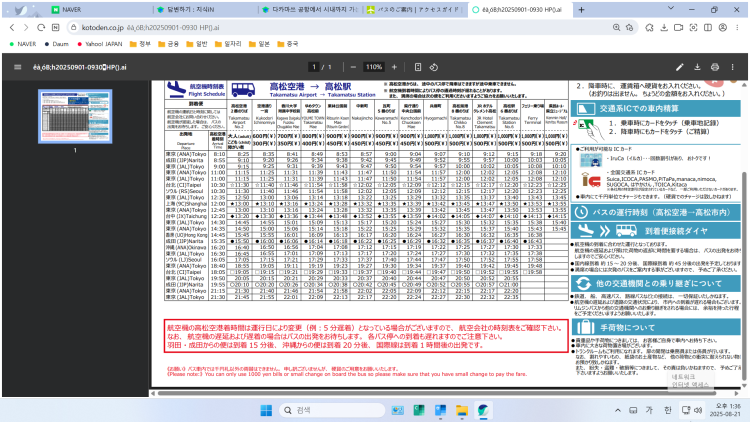
Task: Open the PDF viewer more actions menu
Action: (x=732, y=67)
